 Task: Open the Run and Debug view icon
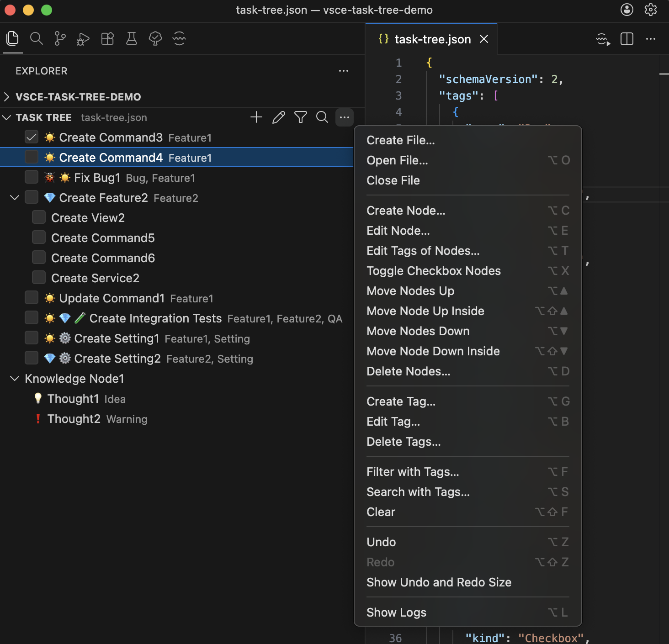pos(83,39)
